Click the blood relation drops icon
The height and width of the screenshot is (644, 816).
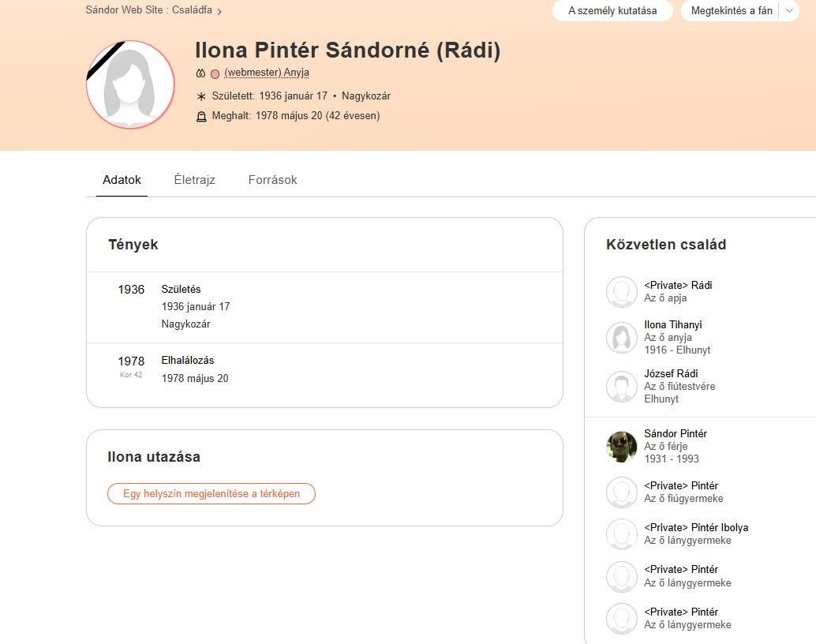pyautogui.click(x=200, y=73)
